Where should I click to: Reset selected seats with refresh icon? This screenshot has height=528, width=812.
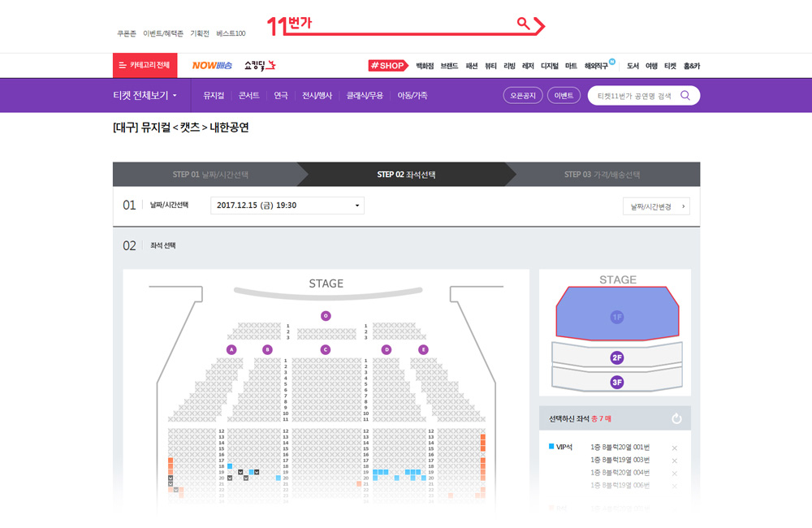(x=676, y=418)
